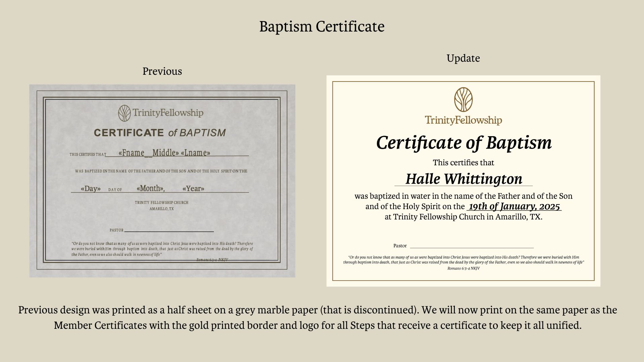Click the Pastor signature line on updated certificate
This screenshot has height=362, width=644.
coord(471,247)
